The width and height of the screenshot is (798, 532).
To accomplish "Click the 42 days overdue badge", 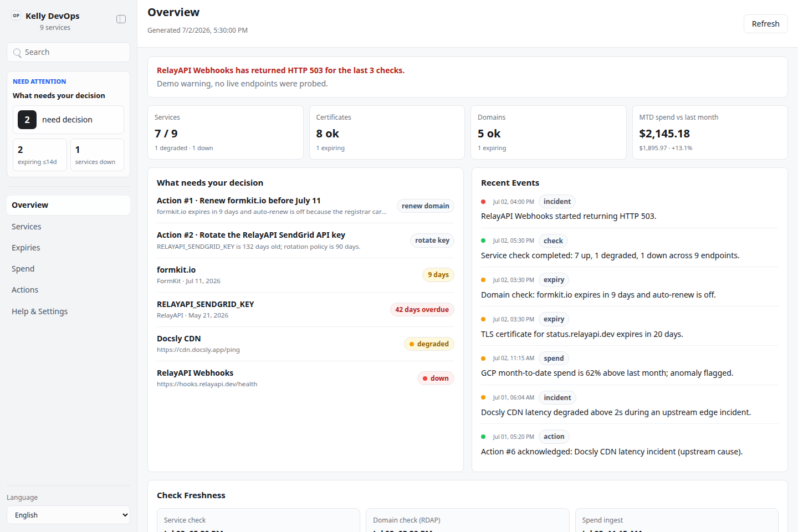I will pos(422,310).
